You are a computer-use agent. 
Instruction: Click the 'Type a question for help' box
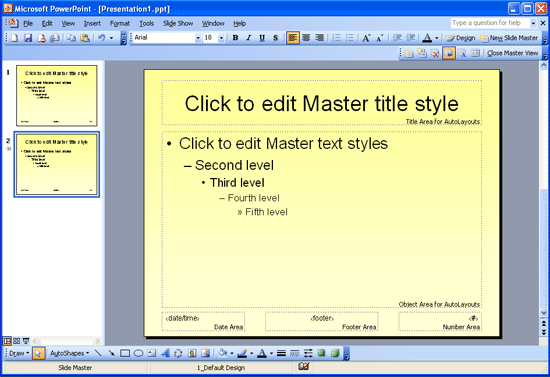click(490, 23)
